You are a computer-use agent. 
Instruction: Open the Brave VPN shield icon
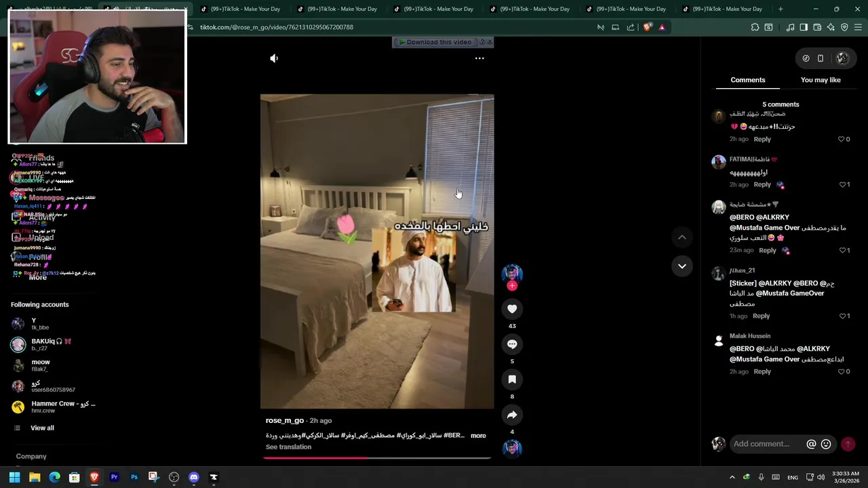(844, 27)
